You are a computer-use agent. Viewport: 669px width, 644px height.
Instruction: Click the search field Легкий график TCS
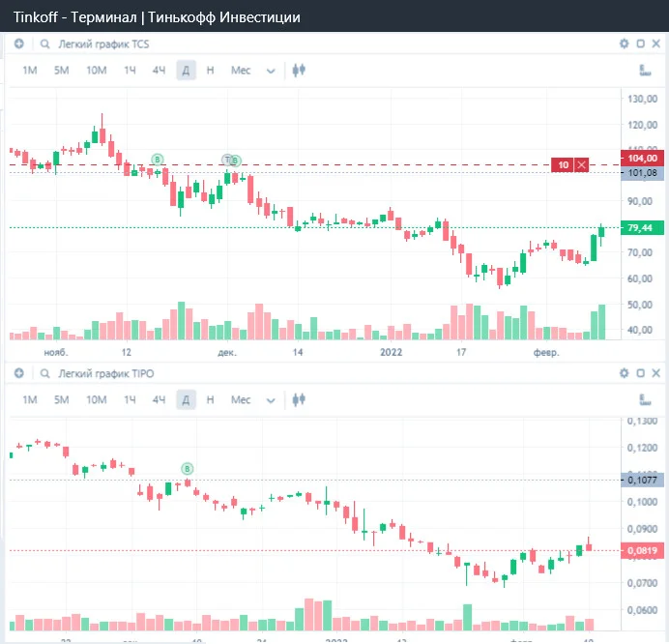point(103,44)
